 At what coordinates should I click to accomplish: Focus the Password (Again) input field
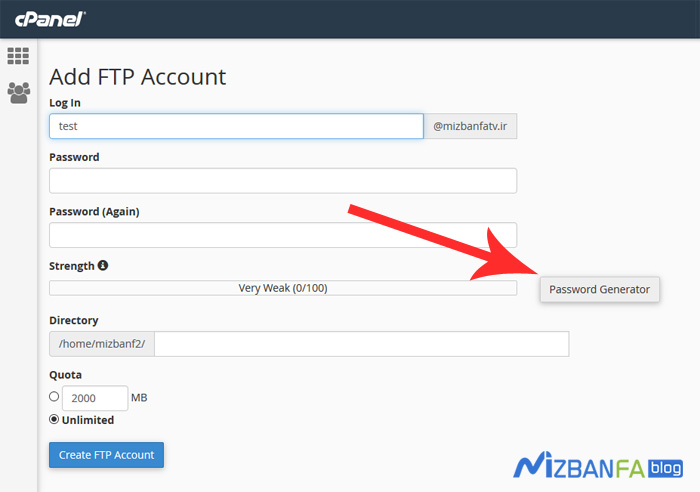coord(283,235)
